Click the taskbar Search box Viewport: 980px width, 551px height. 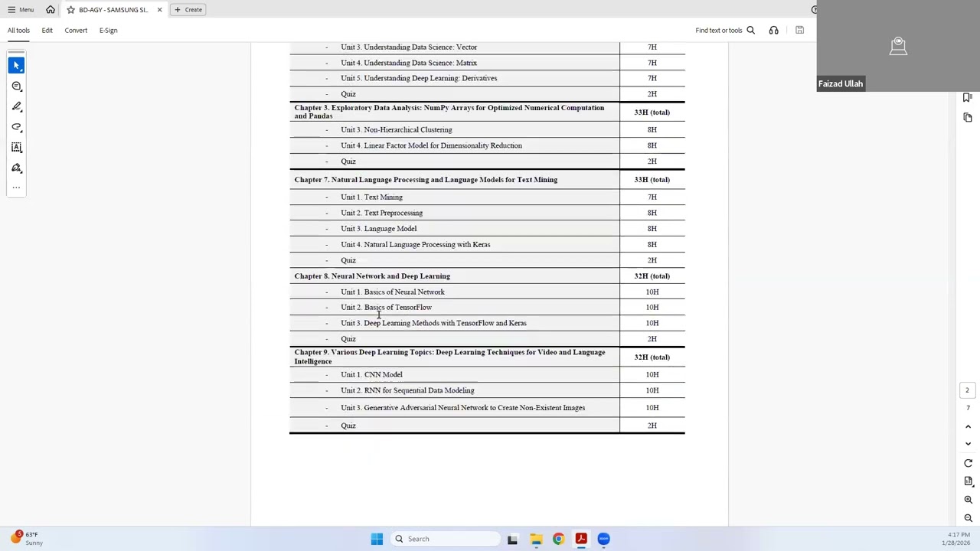(x=444, y=539)
